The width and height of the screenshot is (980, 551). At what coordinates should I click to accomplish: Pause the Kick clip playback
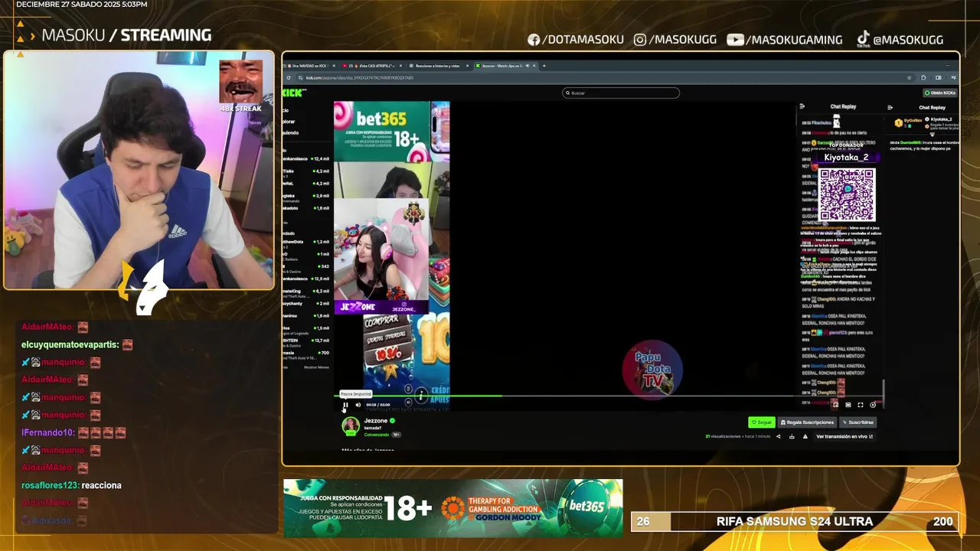pos(345,405)
